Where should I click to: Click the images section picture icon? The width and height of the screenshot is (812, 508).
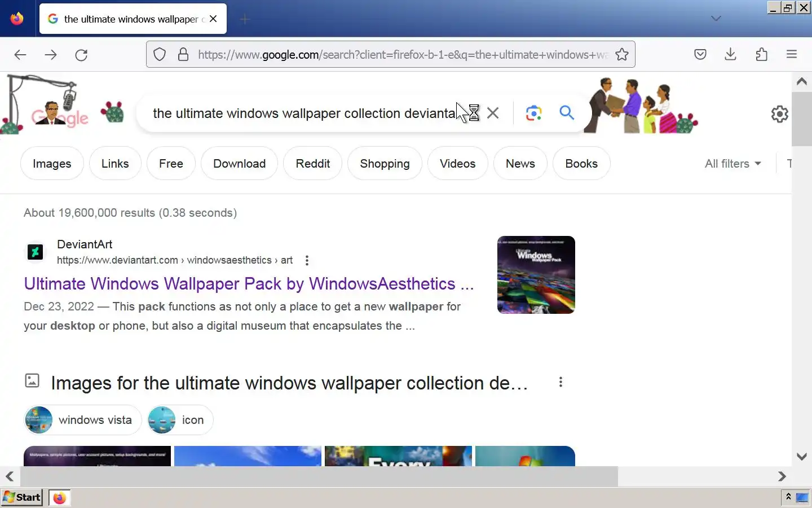(32, 380)
